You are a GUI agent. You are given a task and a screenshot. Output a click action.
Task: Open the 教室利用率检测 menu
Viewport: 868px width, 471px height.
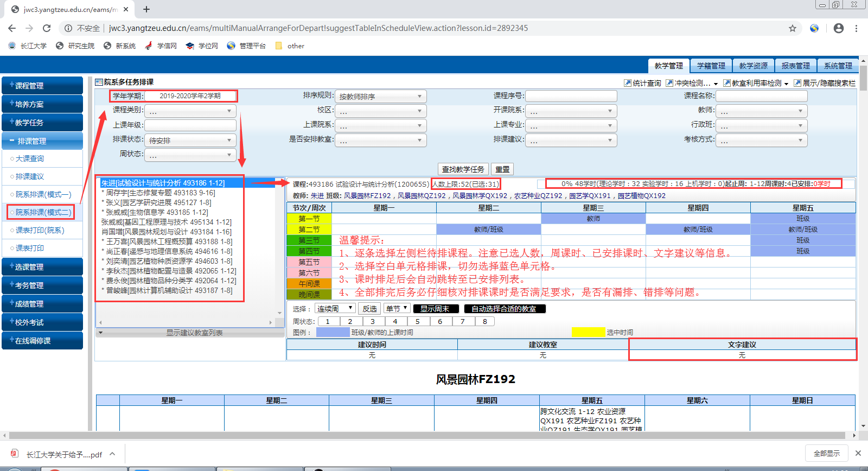756,83
